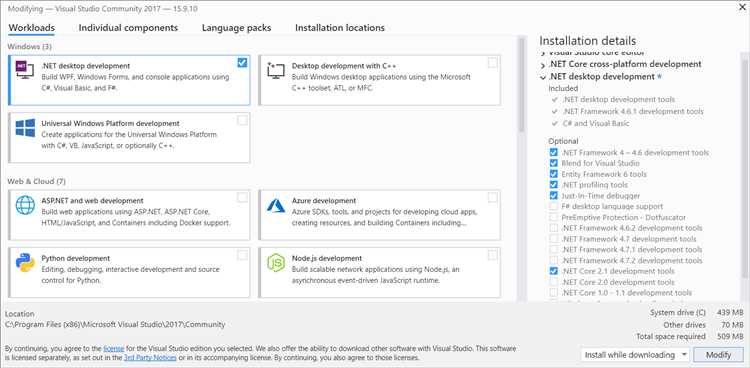
Task: Enable .NET Framework 4.7.1 development tools
Action: (553, 249)
